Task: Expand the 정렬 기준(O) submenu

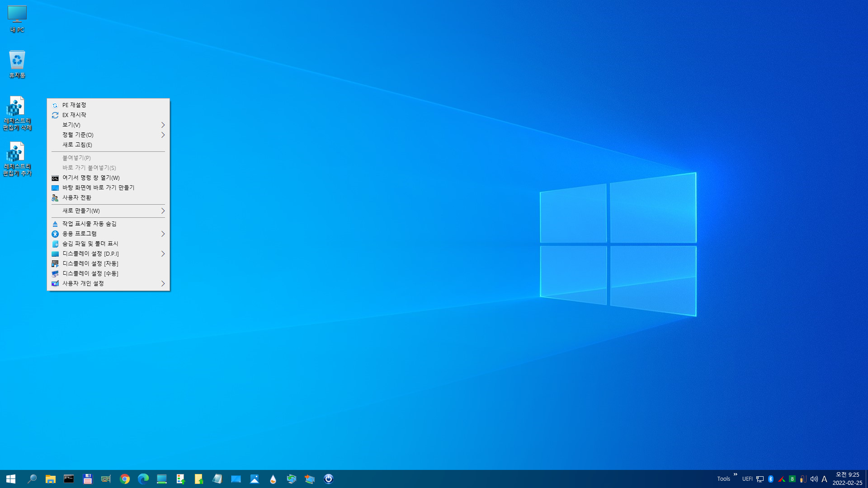Action: [108, 135]
